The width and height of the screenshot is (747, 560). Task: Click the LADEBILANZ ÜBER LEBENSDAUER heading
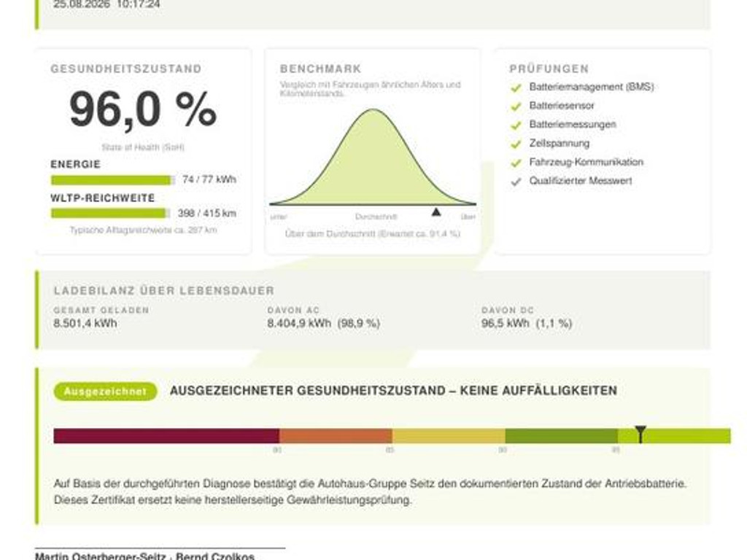[164, 291]
